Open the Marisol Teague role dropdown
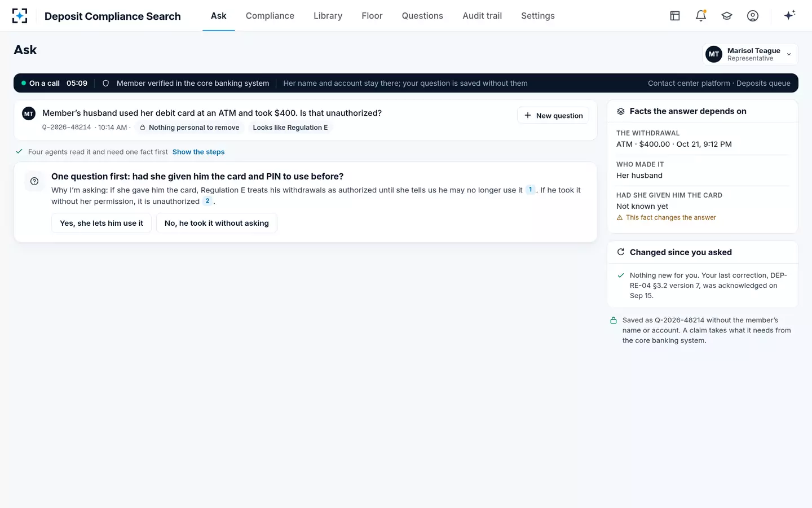This screenshot has height=508, width=812. tap(750, 54)
